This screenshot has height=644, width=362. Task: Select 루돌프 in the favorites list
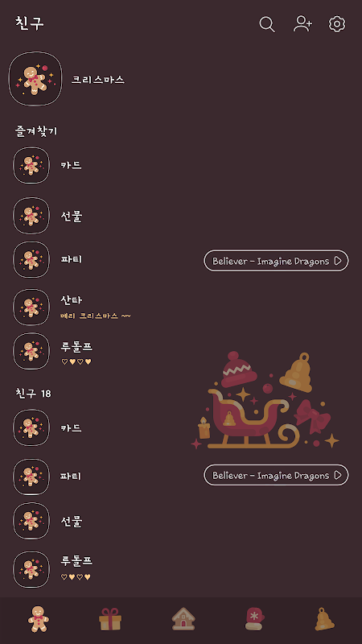(x=181, y=352)
